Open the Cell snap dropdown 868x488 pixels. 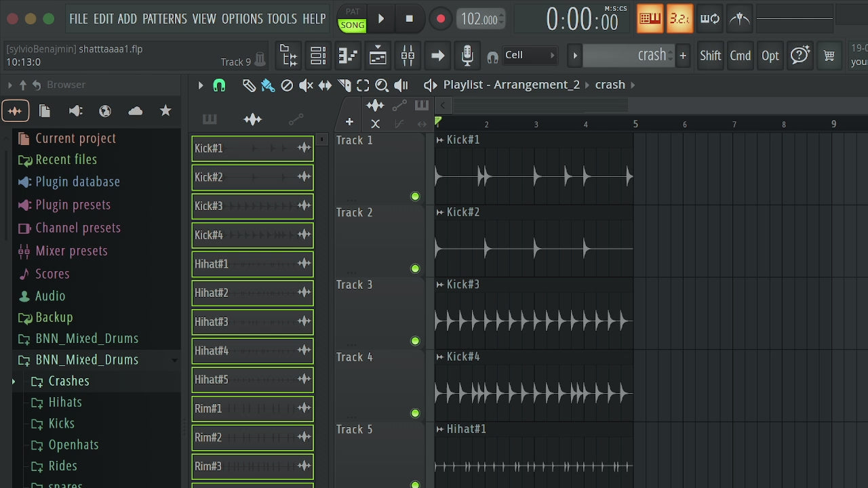[x=530, y=56]
